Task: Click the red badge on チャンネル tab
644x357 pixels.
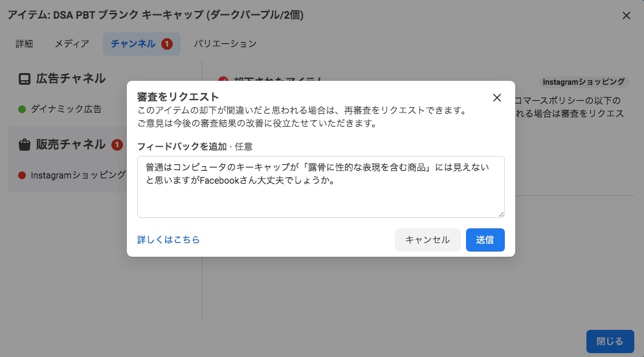Action: pyautogui.click(x=167, y=44)
